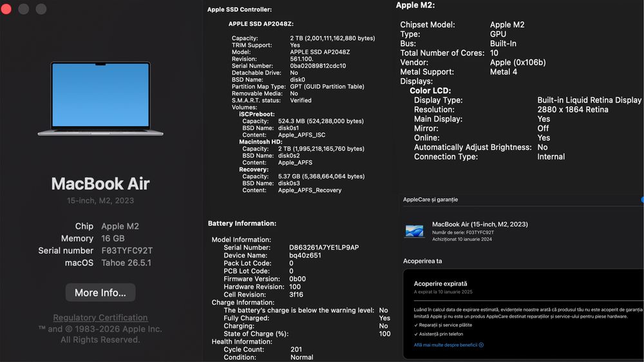This screenshot has height=362, width=644.
Task: Click the 'Acoperirea ta' section label
Action: [422, 262]
